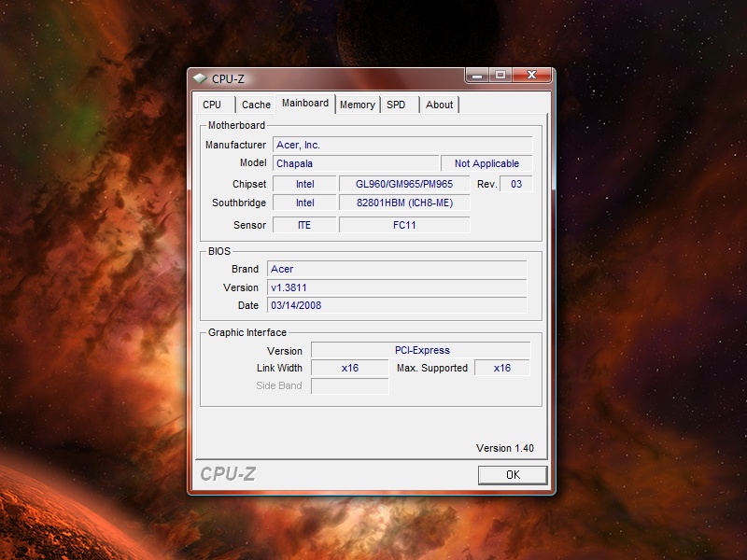Click the Southbridge vendor 'Intel' field
Image resolution: width=747 pixels, height=560 pixels.
pyautogui.click(x=304, y=203)
